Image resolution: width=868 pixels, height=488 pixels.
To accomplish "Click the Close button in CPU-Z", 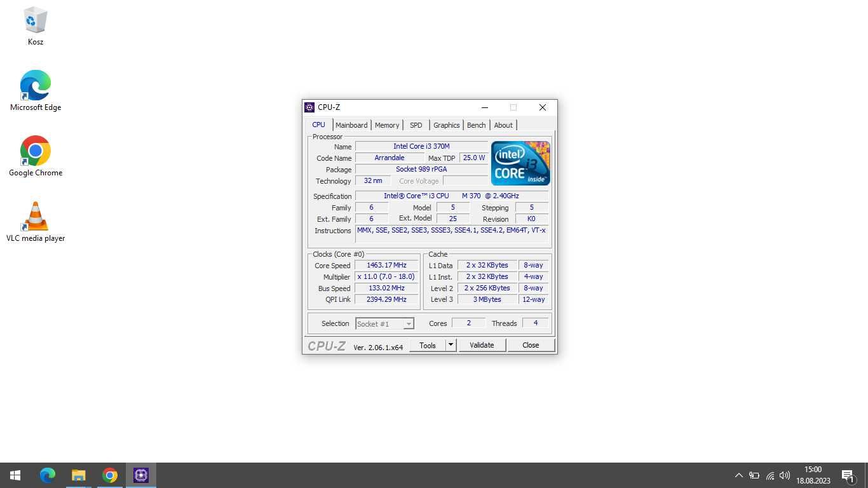I will tap(531, 345).
